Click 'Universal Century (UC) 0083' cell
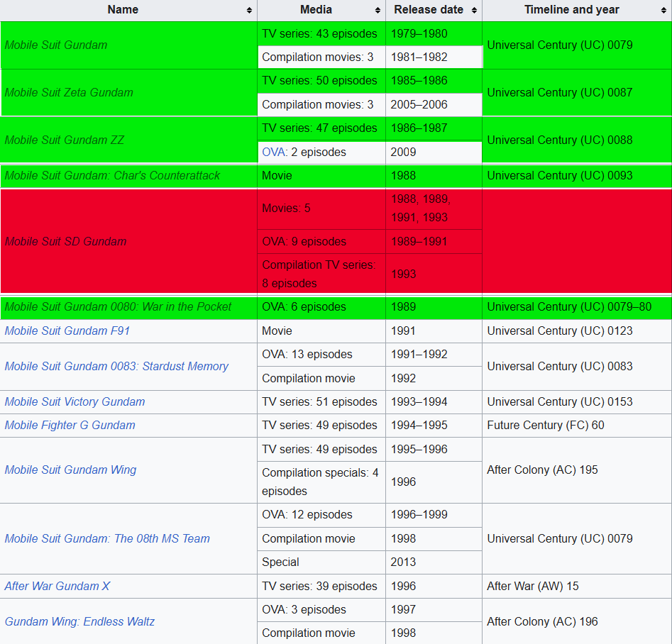672x644 pixels. (x=577, y=367)
